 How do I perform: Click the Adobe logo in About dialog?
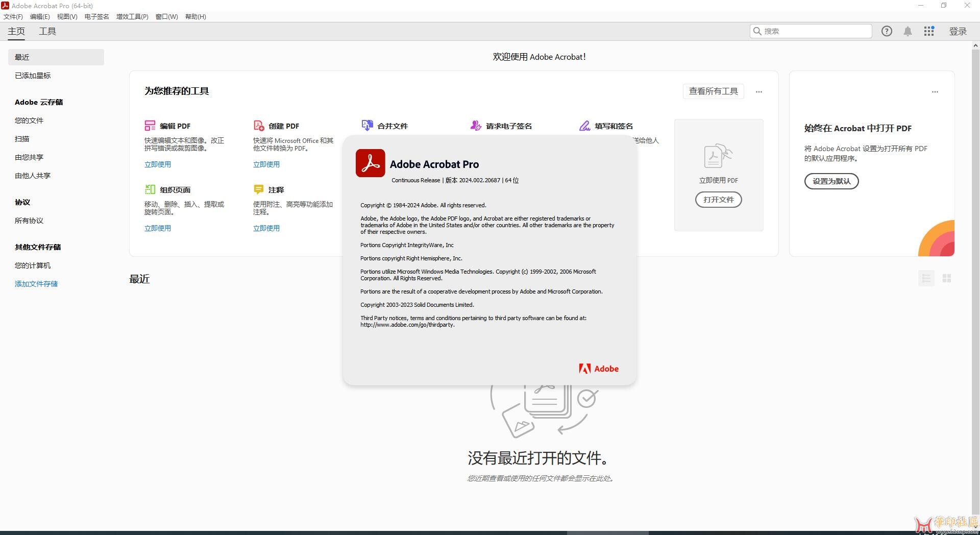[x=599, y=369]
